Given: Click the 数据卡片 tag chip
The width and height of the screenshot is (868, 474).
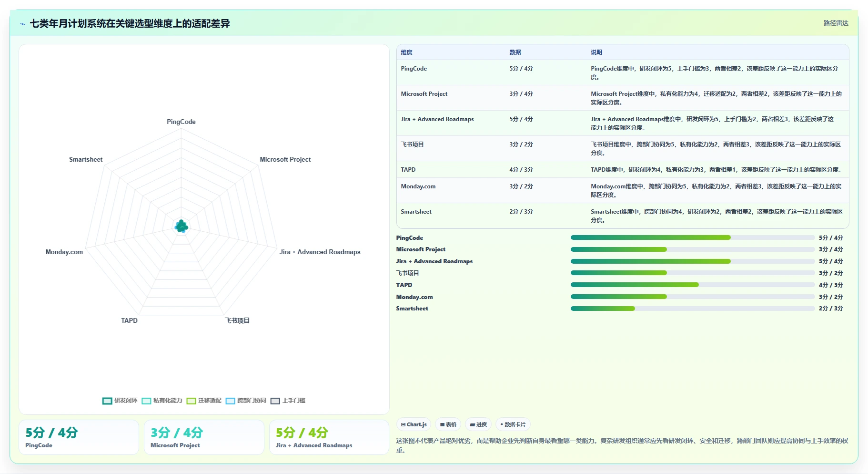Looking at the screenshot, I should click(513, 424).
